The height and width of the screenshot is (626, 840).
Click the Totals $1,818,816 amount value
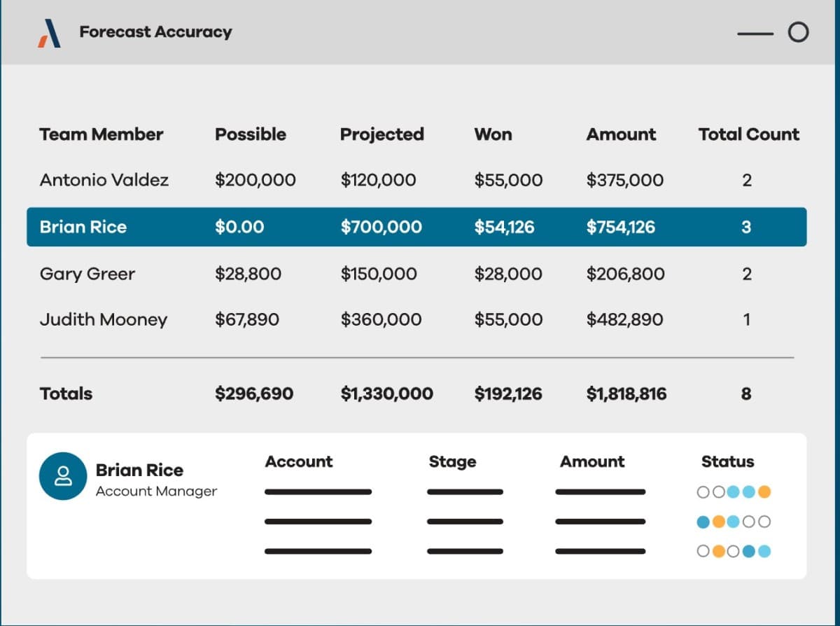626,394
